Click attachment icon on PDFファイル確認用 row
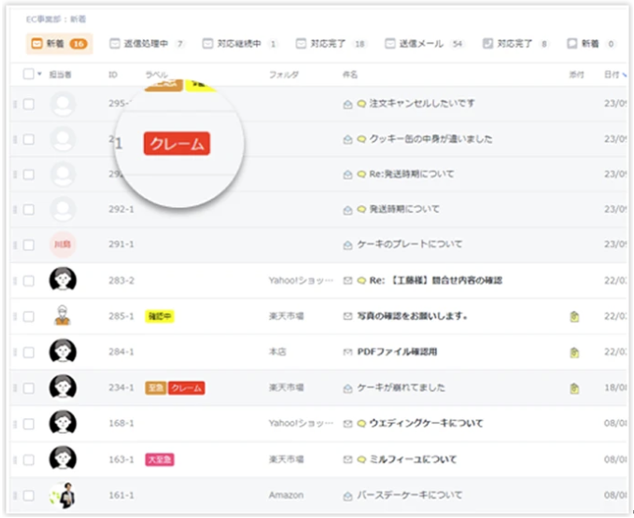The height and width of the screenshot is (518, 634). pos(574,352)
